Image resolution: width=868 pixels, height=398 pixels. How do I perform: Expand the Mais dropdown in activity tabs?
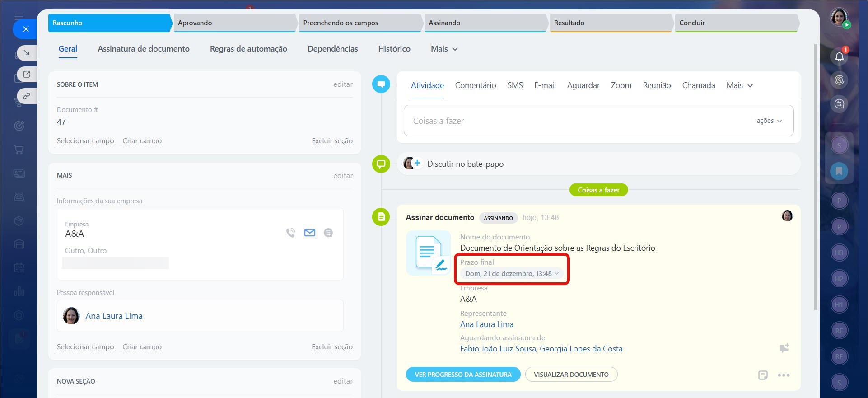(x=739, y=85)
